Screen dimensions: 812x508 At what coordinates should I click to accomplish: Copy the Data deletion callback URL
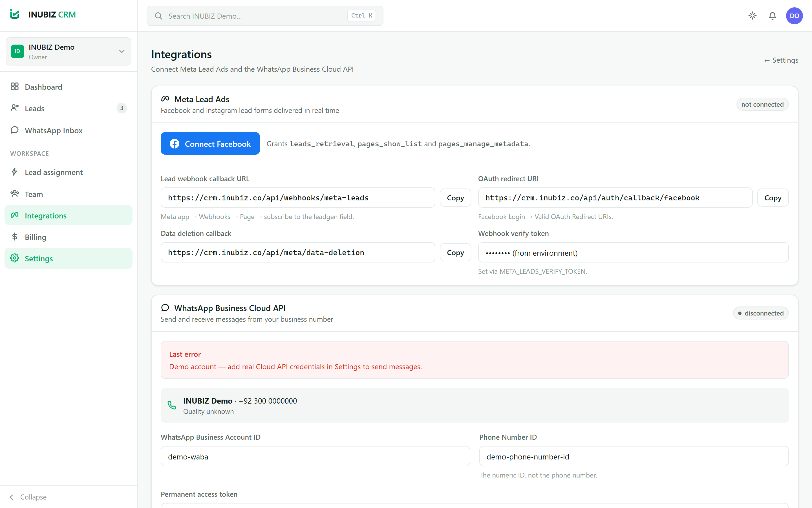tap(455, 252)
